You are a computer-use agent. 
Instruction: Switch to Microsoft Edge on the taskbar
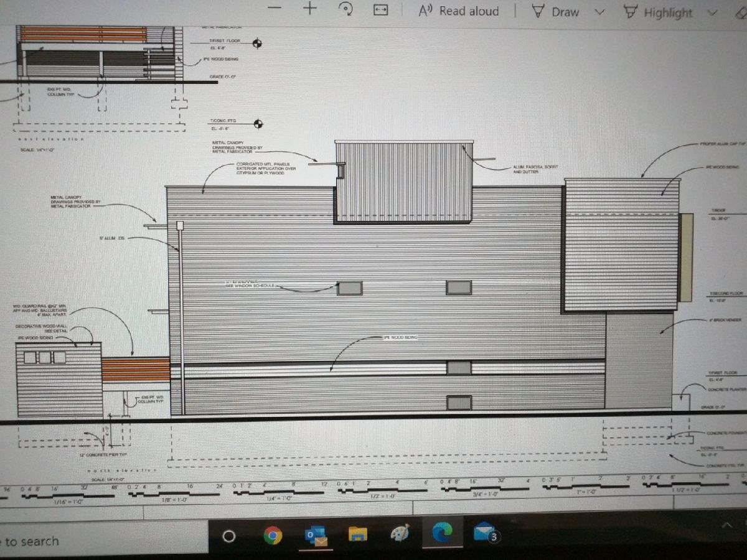point(442,531)
